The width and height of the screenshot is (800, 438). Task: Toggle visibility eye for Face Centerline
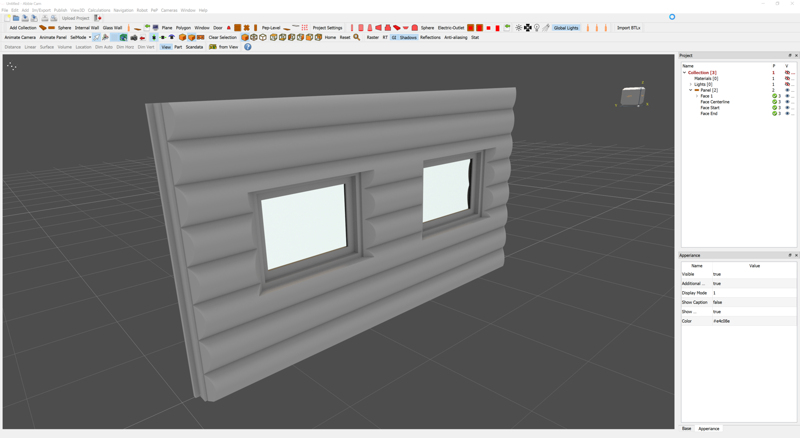coord(787,102)
